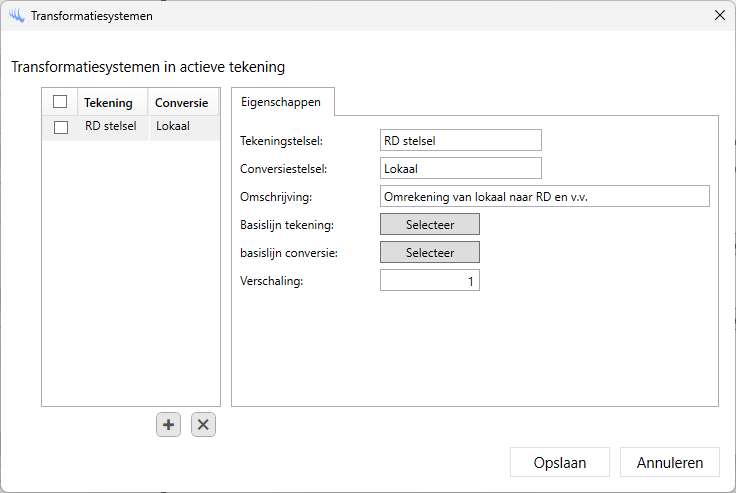736x493 pixels.
Task: Select the RD stelsel cell in list
Action: point(110,127)
